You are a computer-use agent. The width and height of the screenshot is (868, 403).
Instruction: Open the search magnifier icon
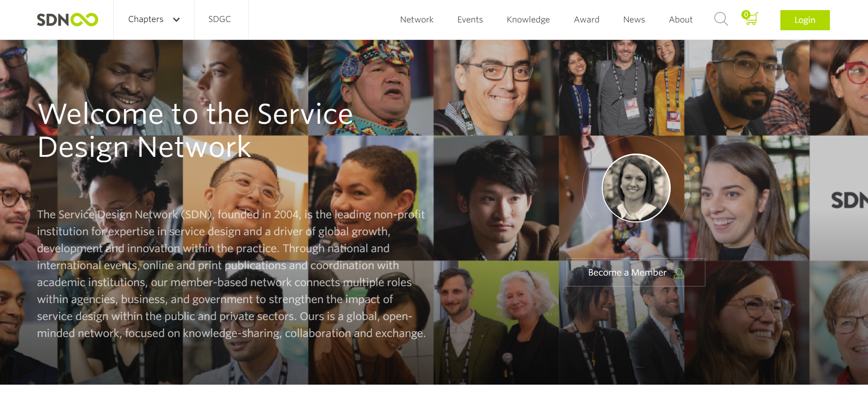pos(721,19)
